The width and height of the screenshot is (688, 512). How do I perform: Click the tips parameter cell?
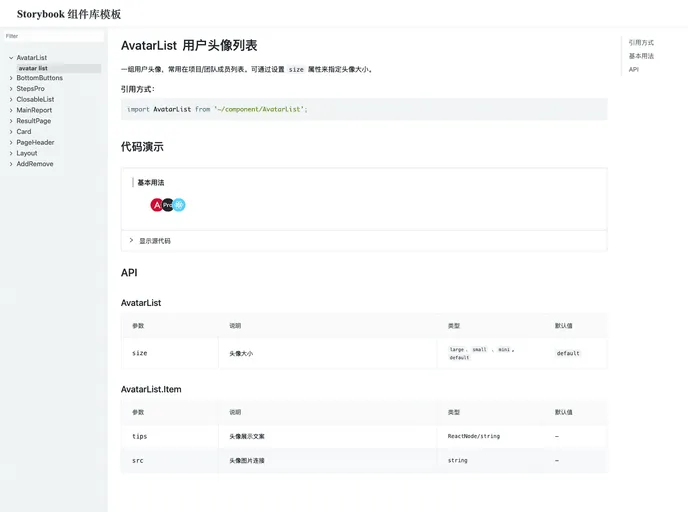[x=170, y=436]
